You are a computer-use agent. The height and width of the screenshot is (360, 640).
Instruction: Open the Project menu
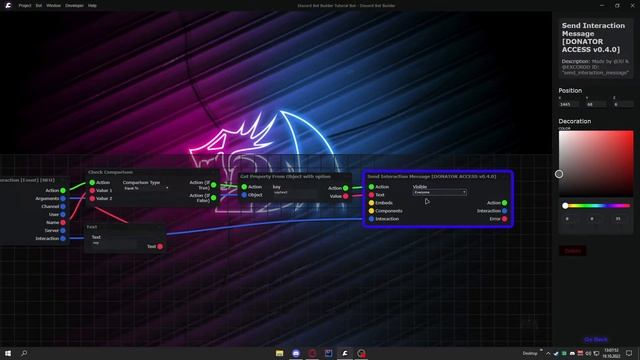[24, 6]
